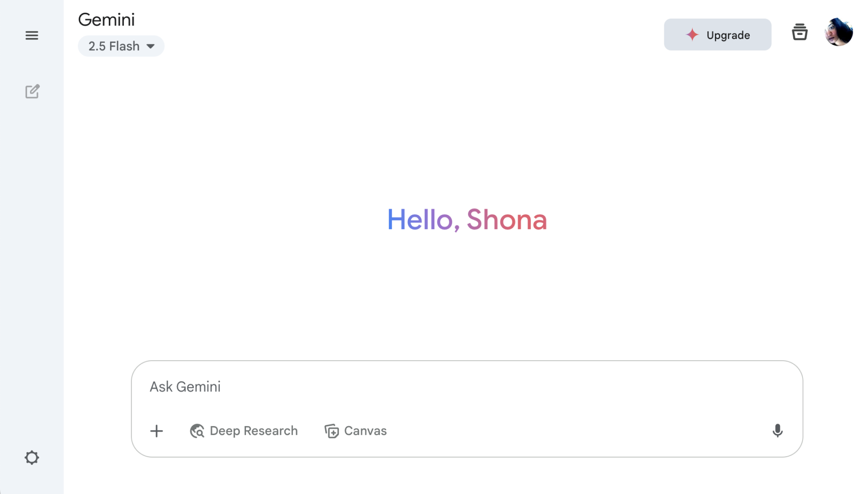Enable the Canvas mode label
868x494 pixels.
tap(365, 431)
